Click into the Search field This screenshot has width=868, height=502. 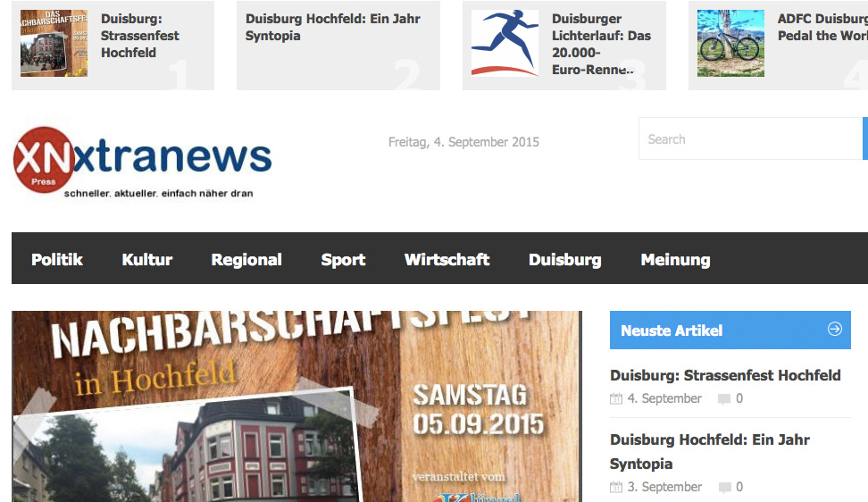(x=750, y=139)
